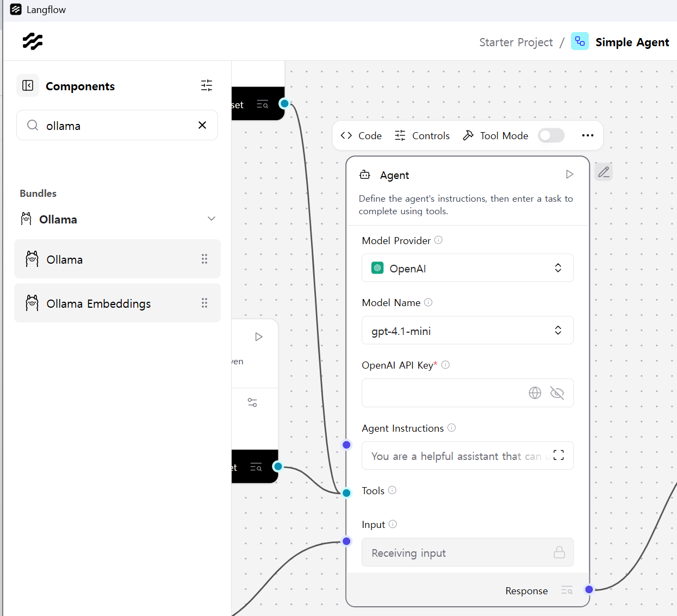Inspect output icon on upper black node
Image resolution: width=677 pixels, height=616 pixels.
pos(262,104)
